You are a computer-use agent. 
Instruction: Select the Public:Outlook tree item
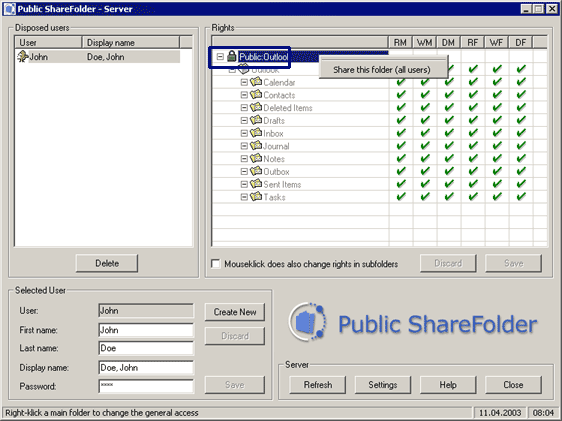pyautogui.click(x=263, y=57)
